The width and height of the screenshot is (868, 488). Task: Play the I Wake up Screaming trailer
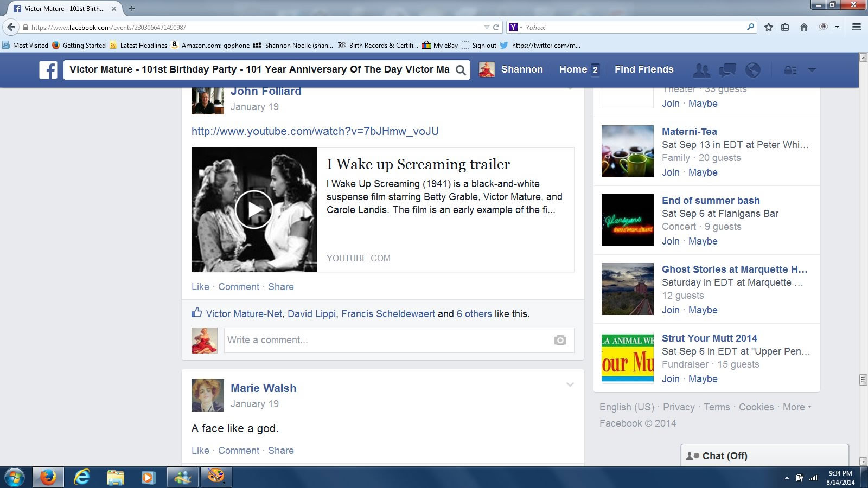click(x=254, y=209)
